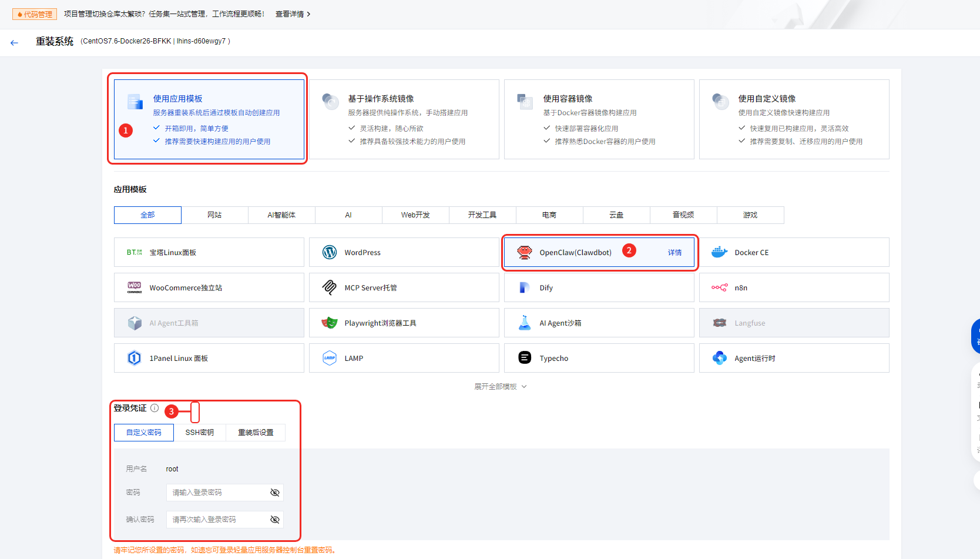Viewport: 980px width, 559px height.
Task: Toggle visibility of the 密码 field
Action: click(x=274, y=493)
